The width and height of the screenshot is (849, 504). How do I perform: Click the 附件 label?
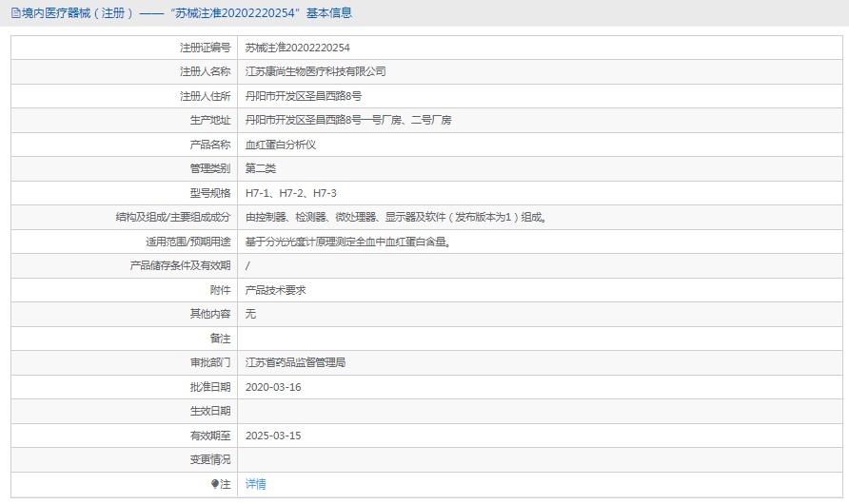[x=221, y=290]
